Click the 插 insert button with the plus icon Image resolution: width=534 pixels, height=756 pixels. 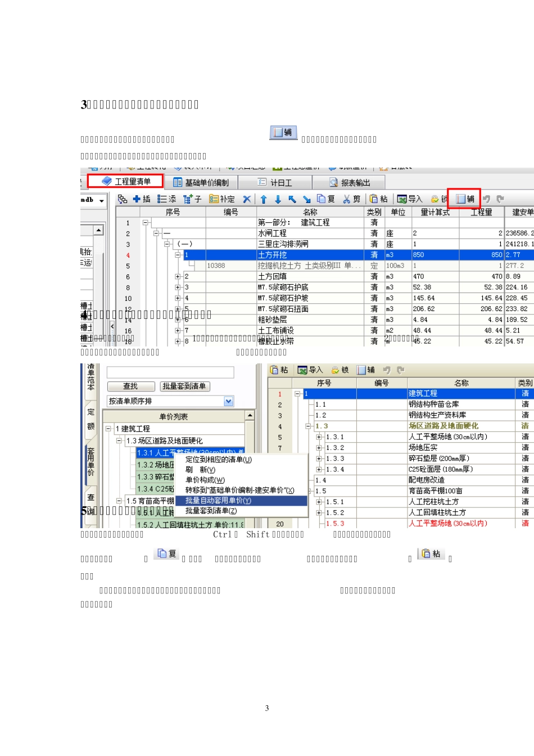tap(142, 199)
